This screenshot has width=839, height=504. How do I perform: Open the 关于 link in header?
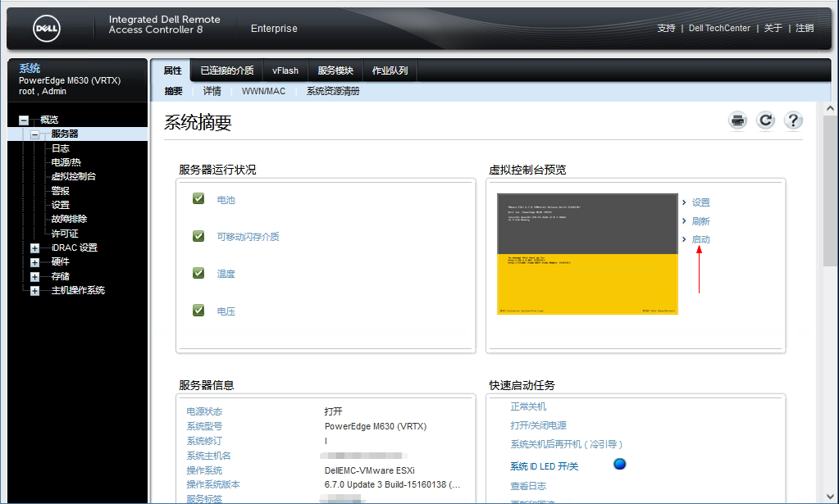[x=773, y=29]
